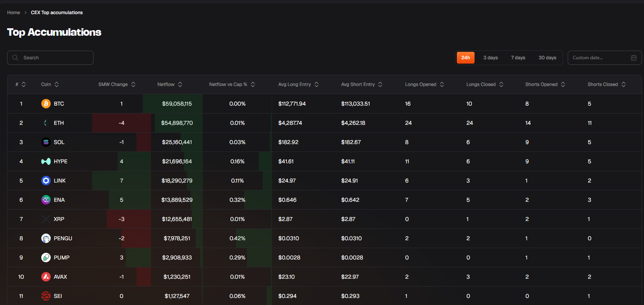Image resolution: width=644 pixels, height=305 pixels.
Task: Sort table by Longs Opened
Action: point(442,84)
